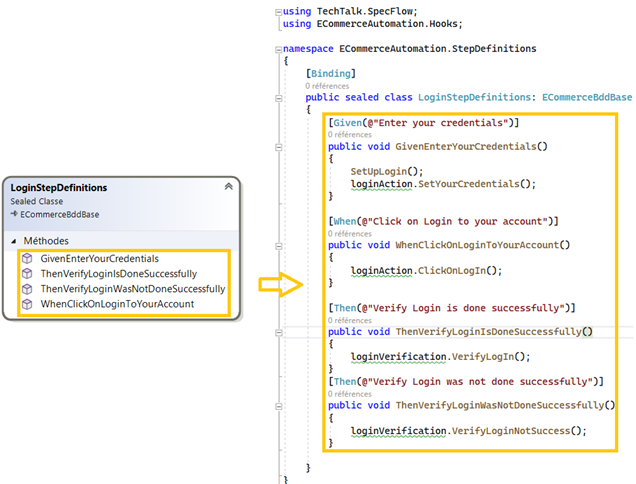Collapse the namespace ECommerceAutomation.StepDefinitions outlining

[x=277, y=48]
